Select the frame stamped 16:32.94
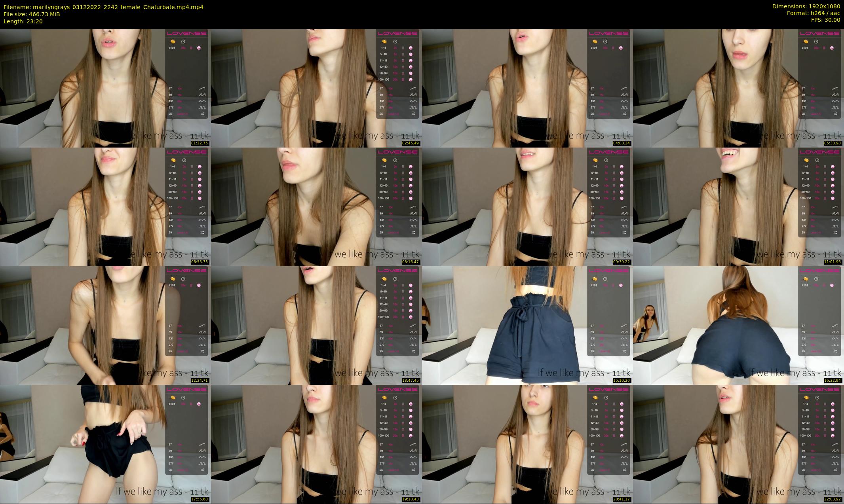The width and height of the screenshot is (844, 504). click(738, 325)
